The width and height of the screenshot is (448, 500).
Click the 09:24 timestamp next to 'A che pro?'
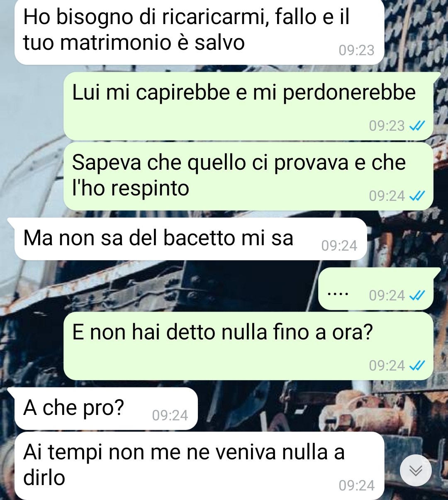pyautogui.click(x=170, y=416)
